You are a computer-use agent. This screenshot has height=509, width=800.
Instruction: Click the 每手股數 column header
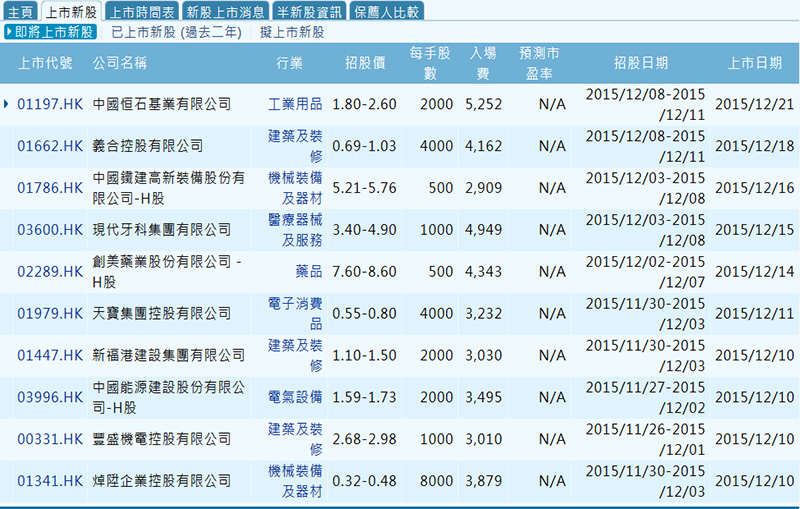[x=430, y=63]
